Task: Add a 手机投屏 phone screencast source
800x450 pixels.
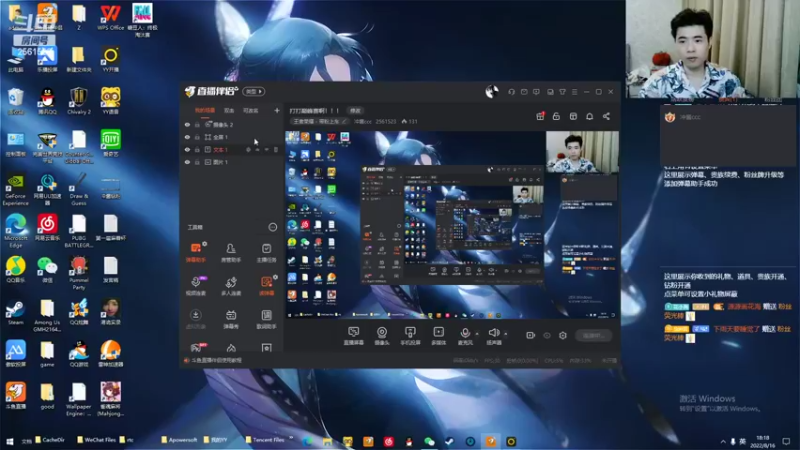Action: tap(410, 336)
